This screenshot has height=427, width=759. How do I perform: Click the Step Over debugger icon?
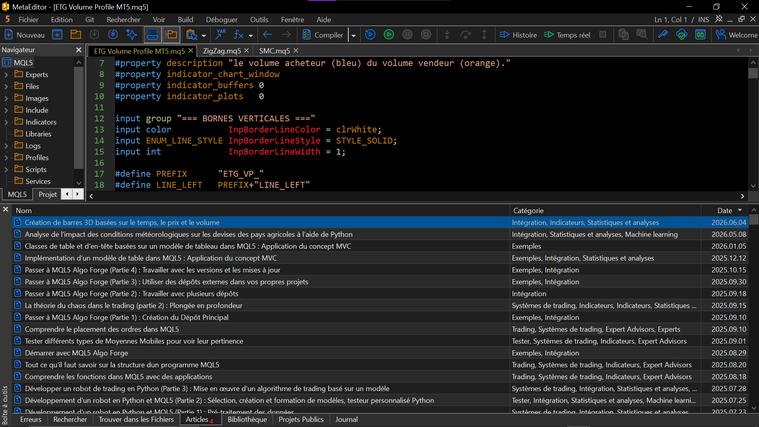coord(465,35)
